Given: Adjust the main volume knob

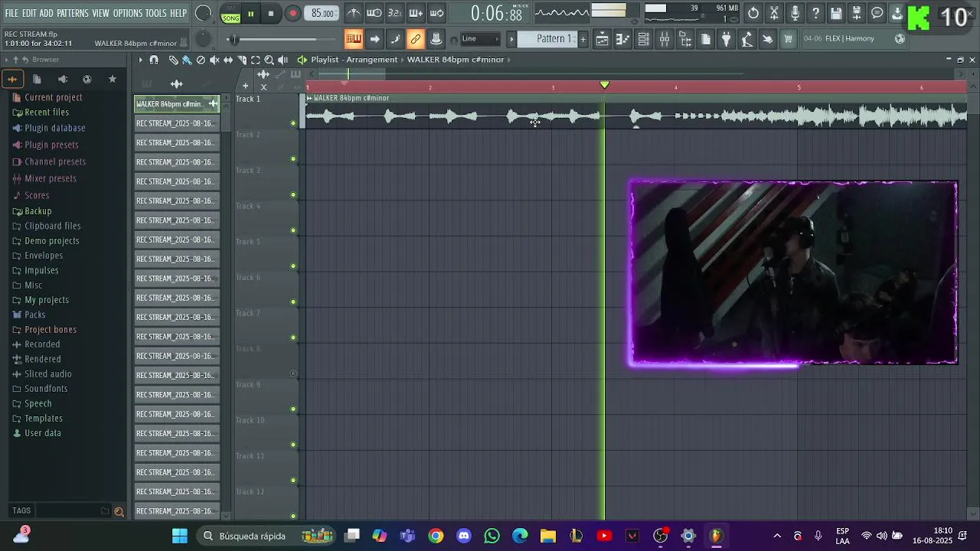Looking at the screenshot, I should click(204, 13).
